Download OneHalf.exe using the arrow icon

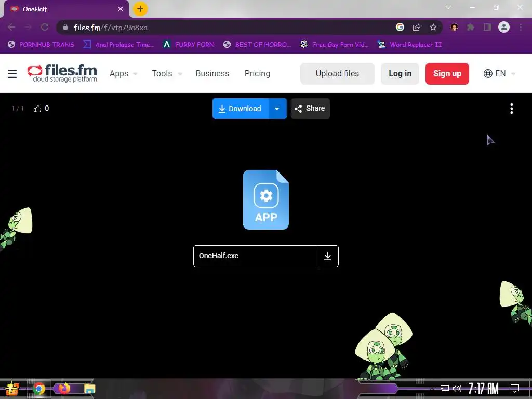(328, 256)
